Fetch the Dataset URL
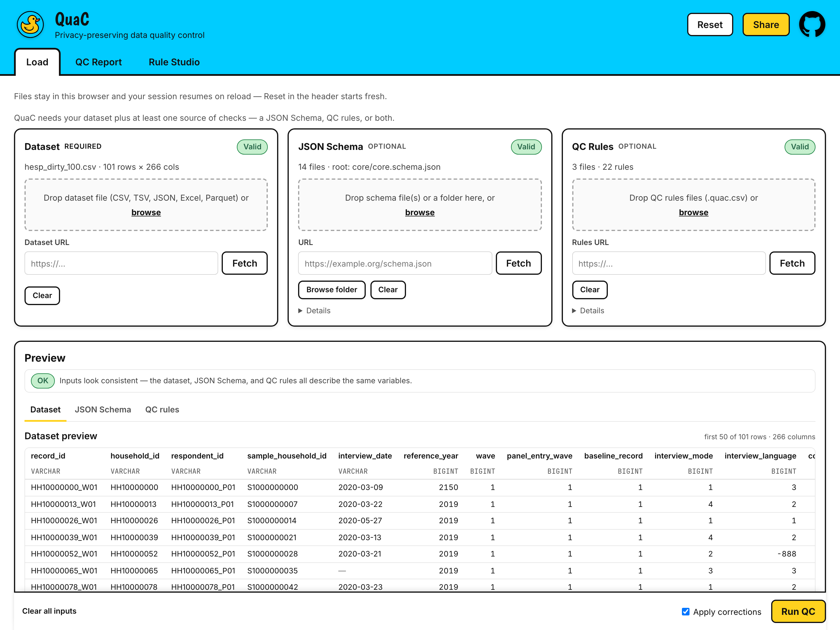840x630 pixels. click(x=244, y=263)
